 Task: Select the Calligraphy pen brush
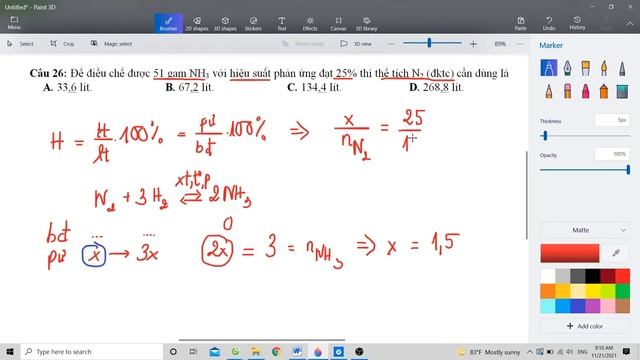(567, 68)
